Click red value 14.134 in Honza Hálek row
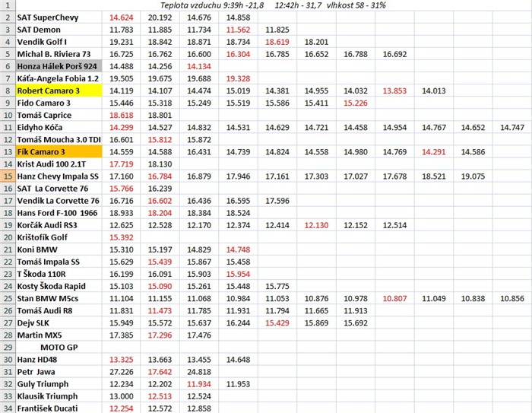The height and width of the screenshot is (413, 532). [x=199, y=67]
